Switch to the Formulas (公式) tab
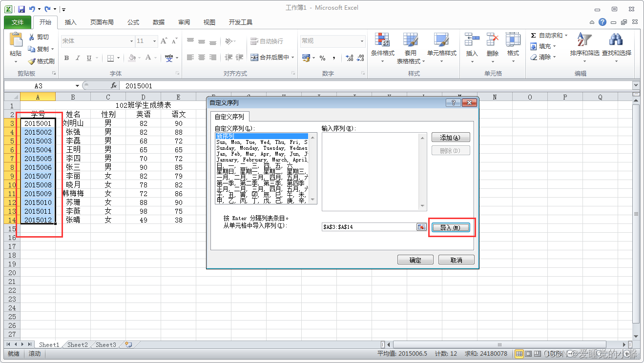The width and height of the screenshot is (644, 363). pyautogui.click(x=133, y=22)
